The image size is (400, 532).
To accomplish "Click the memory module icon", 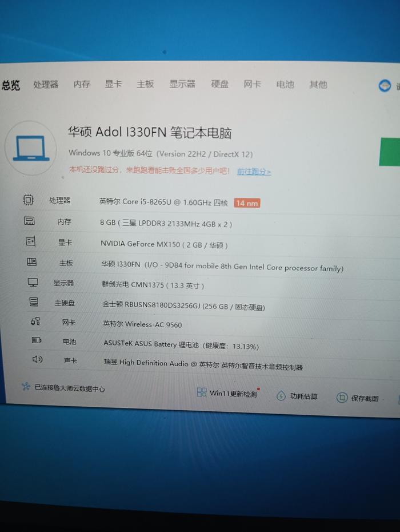I will (29, 221).
